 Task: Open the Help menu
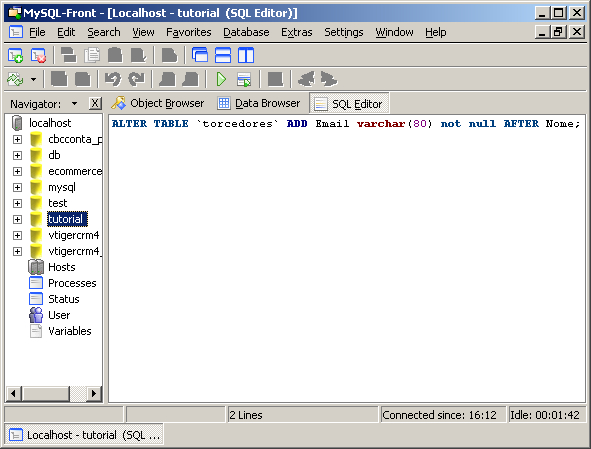436,32
